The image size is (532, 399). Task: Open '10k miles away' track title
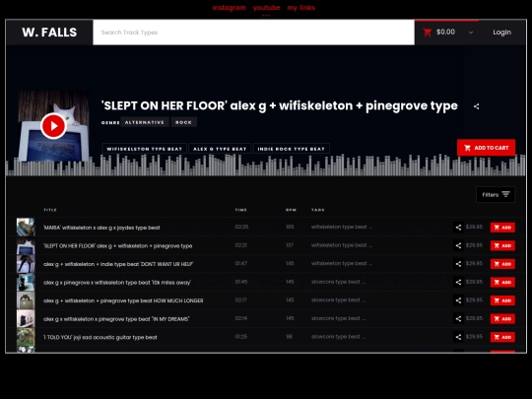coord(117,283)
